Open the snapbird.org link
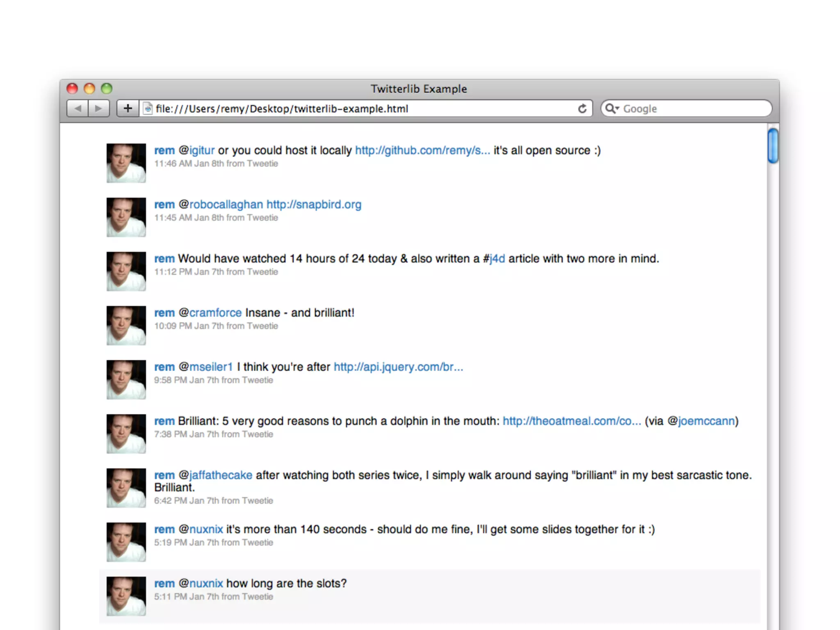The width and height of the screenshot is (840, 630). [314, 205]
